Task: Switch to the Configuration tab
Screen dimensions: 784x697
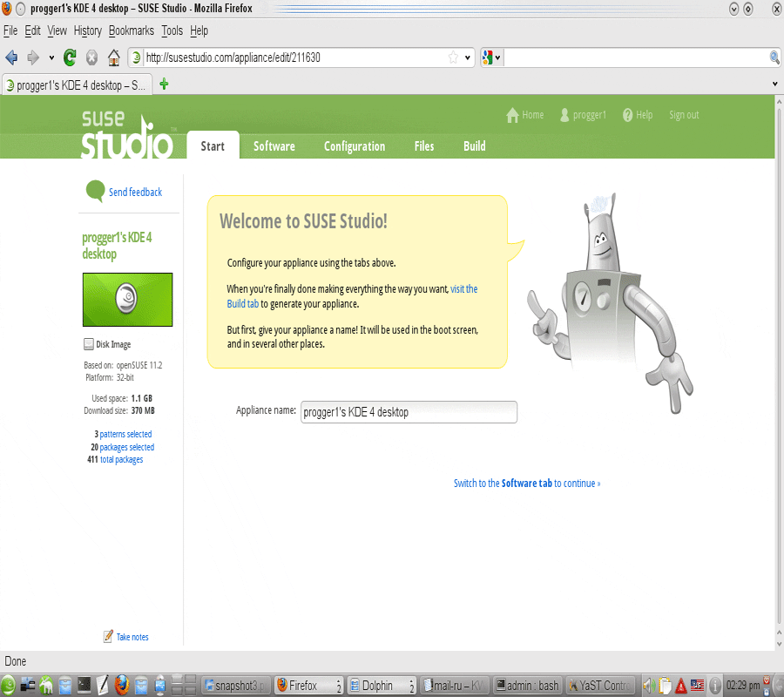Action: [355, 146]
